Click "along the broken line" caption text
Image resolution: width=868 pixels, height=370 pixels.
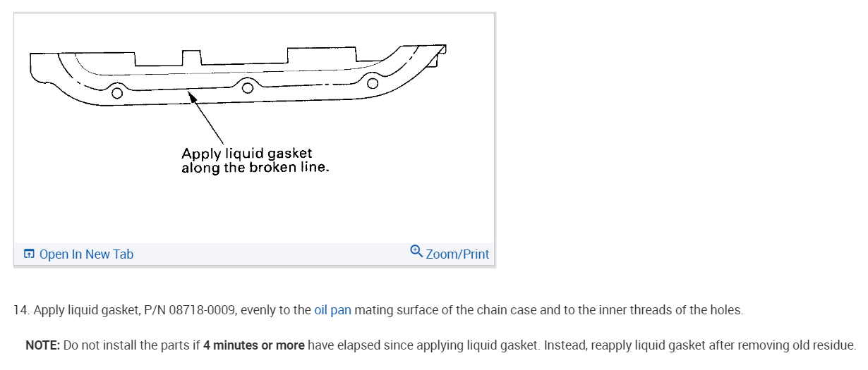(255, 168)
